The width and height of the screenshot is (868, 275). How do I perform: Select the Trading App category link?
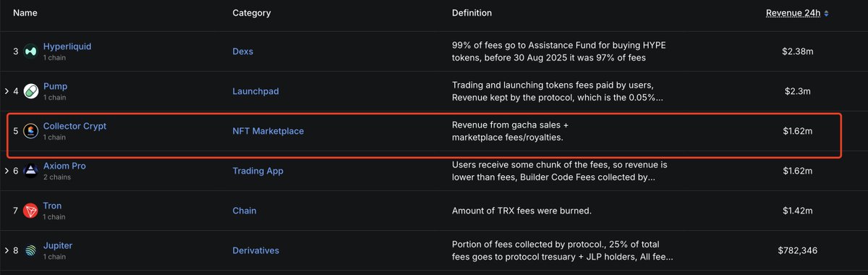pos(258,171)
